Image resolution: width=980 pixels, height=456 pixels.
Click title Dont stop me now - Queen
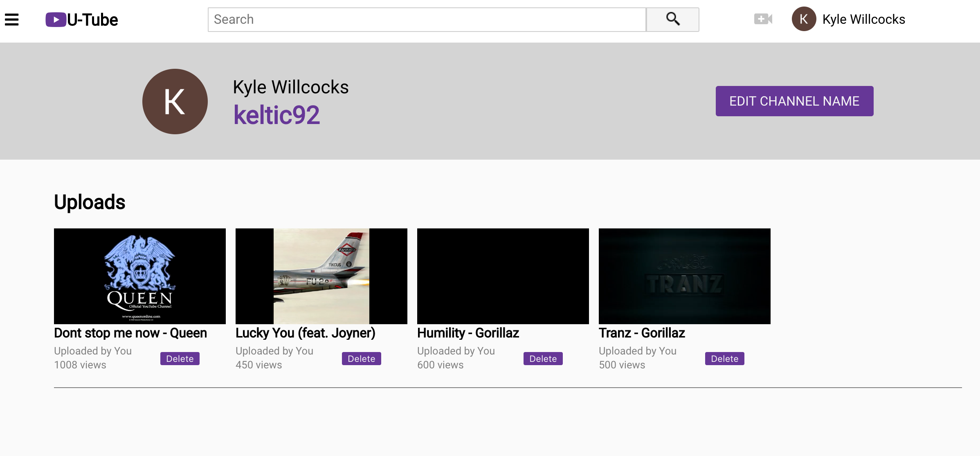130,333
